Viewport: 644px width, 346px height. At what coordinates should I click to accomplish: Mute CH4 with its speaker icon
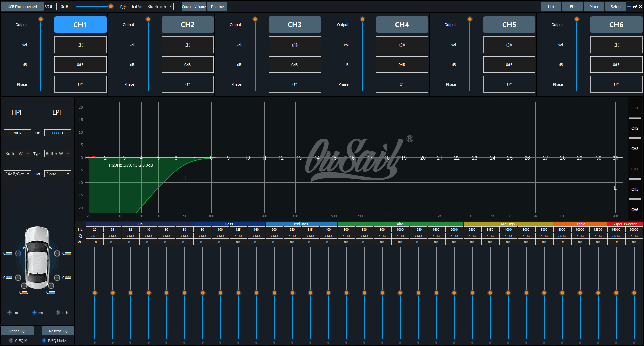point(402,45)
